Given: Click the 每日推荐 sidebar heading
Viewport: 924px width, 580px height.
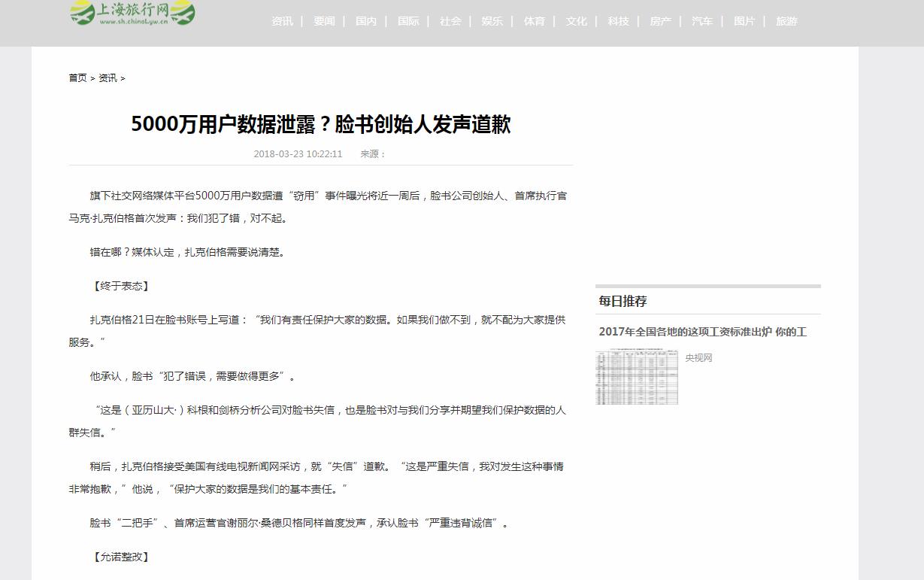Looking at the screenshot, I should (623, 301).
